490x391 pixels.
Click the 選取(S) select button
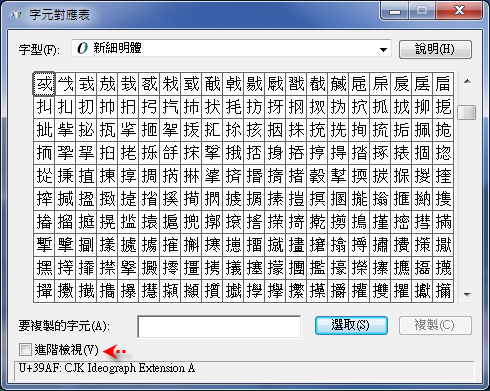click(x=351, y=325)
